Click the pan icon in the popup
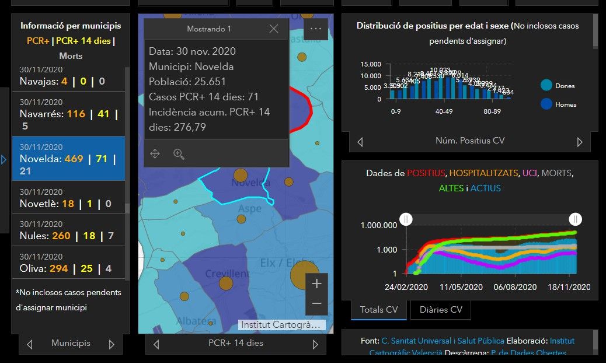The width and height of the screenshot is (606, 364). 155,154
